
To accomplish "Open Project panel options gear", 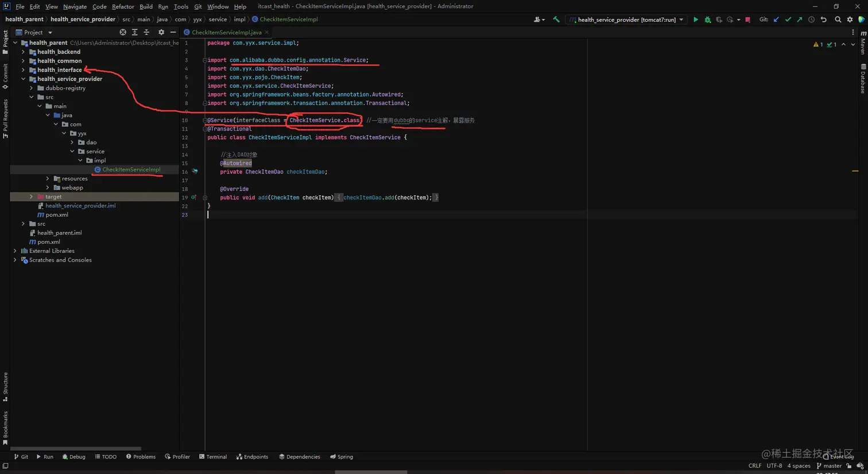I will [x=161, y=32].
